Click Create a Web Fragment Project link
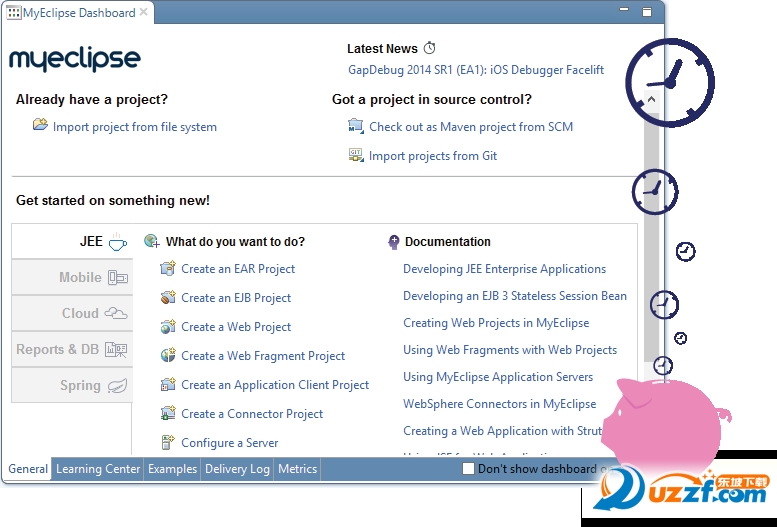777x527 pixels. [263, 355]
